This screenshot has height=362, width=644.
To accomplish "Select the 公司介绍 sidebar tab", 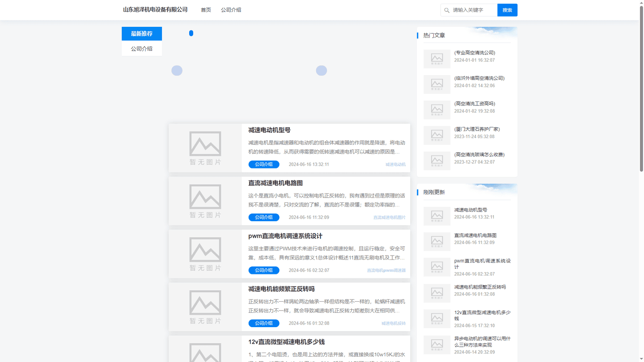I will click(142, 49).
